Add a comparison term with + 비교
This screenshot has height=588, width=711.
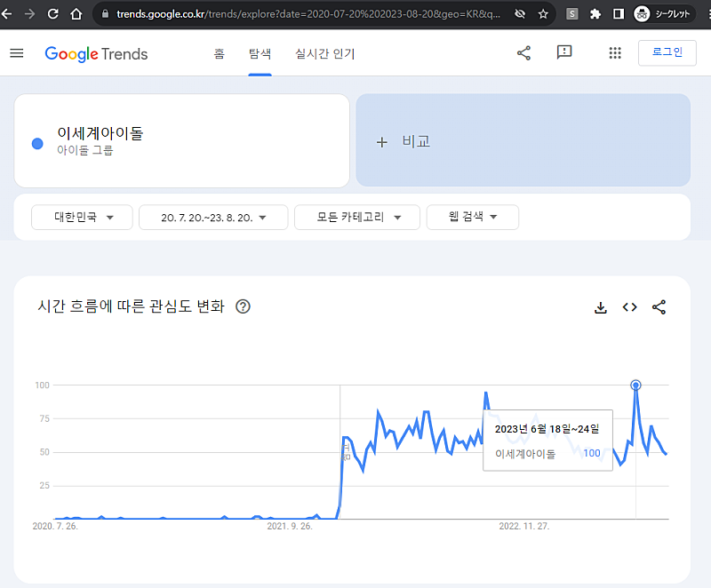tap(523, 140)
